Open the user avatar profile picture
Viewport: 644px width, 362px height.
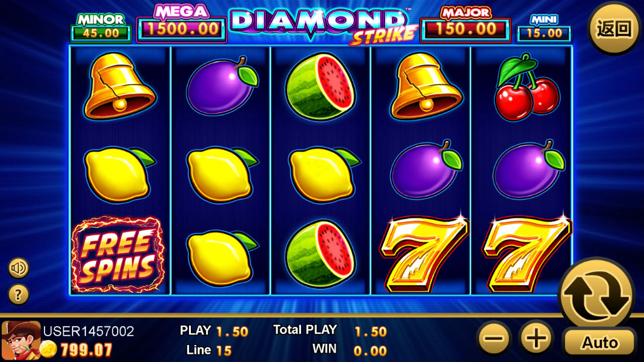(x=21, y=341)
